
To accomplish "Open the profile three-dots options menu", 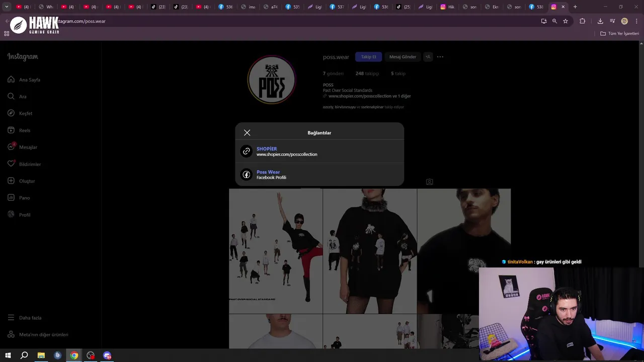I will tap(440, 57).
